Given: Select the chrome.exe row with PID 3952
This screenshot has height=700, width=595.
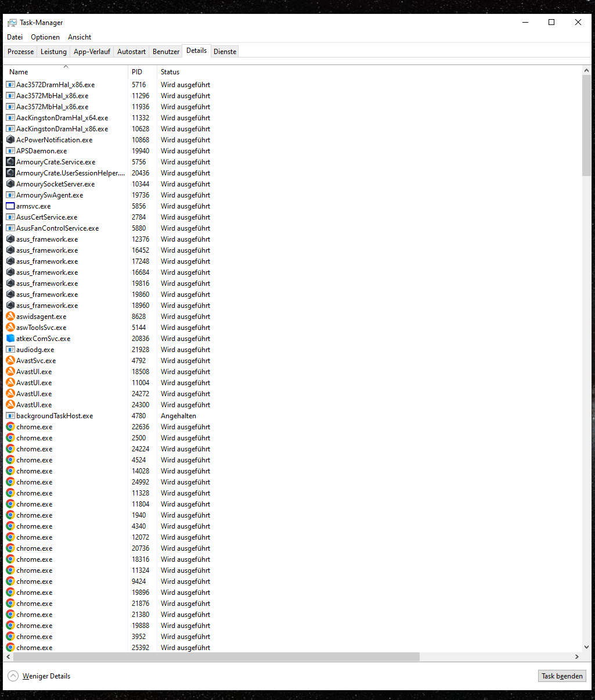Looking at the screenshot, I should click(293, 637).
